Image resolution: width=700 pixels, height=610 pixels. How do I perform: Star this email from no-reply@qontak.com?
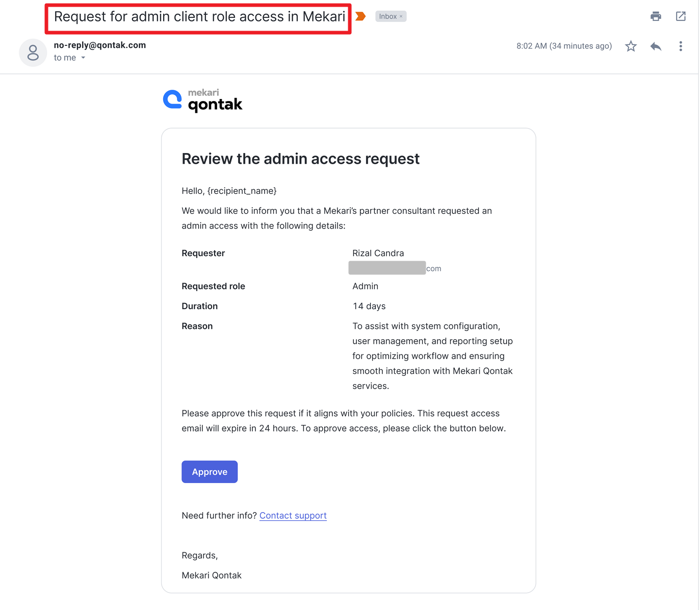(x=631, y=46)
